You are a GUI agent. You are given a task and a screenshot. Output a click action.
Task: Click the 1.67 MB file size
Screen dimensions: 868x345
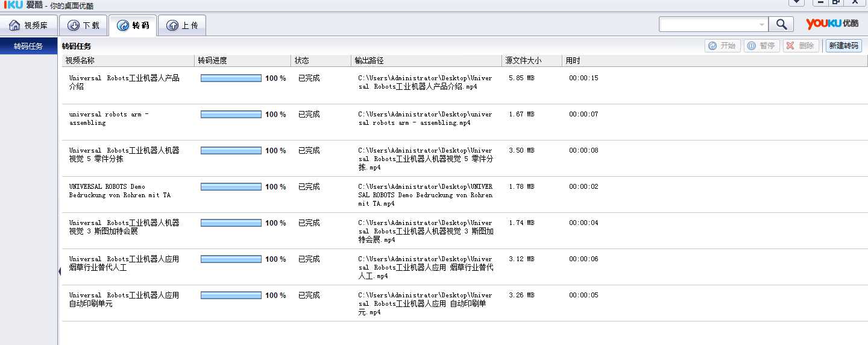(521, 115)
